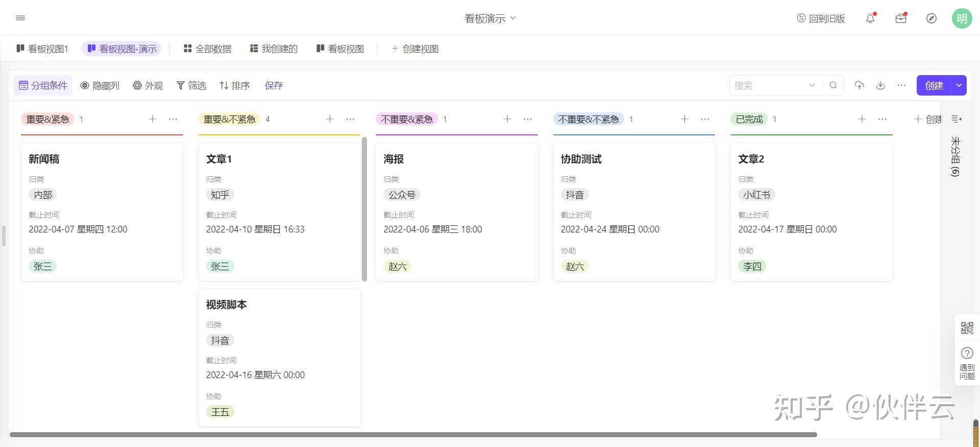
Task: Open the QR code icon on right edge
Action: [967, 327]
